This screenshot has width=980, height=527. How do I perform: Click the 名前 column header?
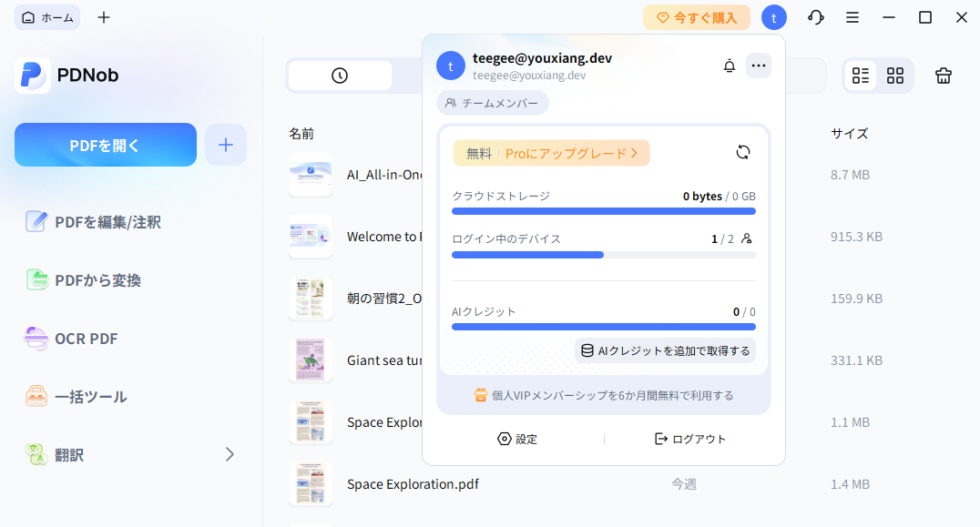click(x=301, y=134)
